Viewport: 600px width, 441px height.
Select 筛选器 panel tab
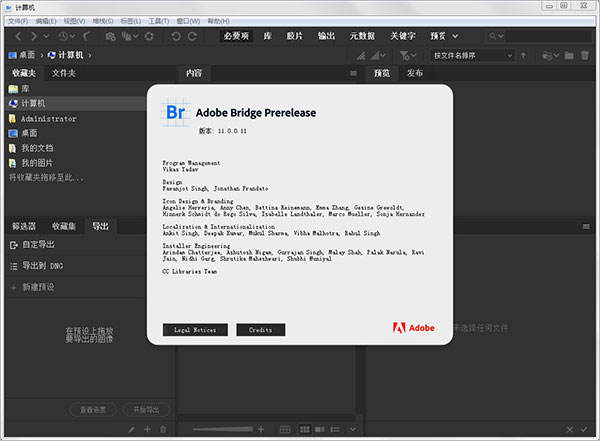coord(24,226)
